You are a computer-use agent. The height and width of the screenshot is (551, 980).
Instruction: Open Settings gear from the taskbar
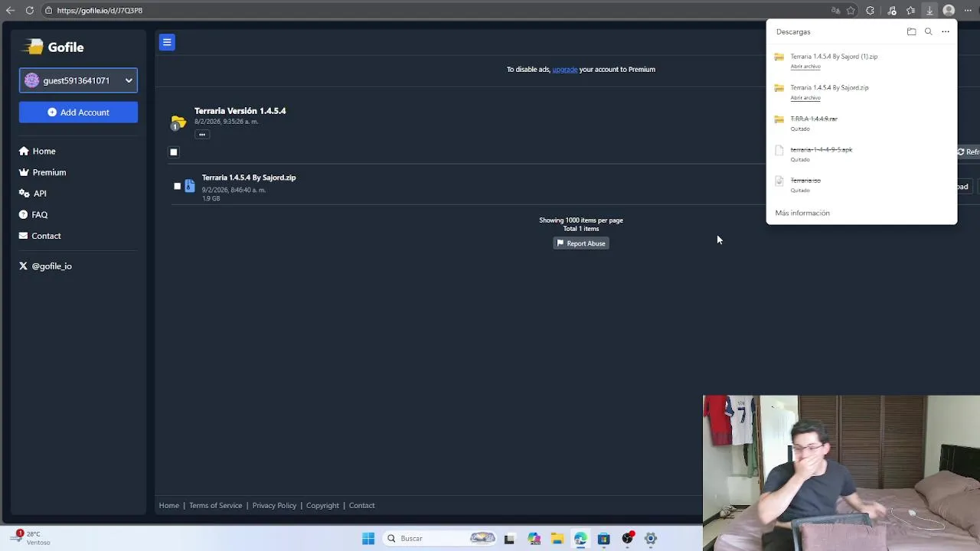(x=651, y=539)
